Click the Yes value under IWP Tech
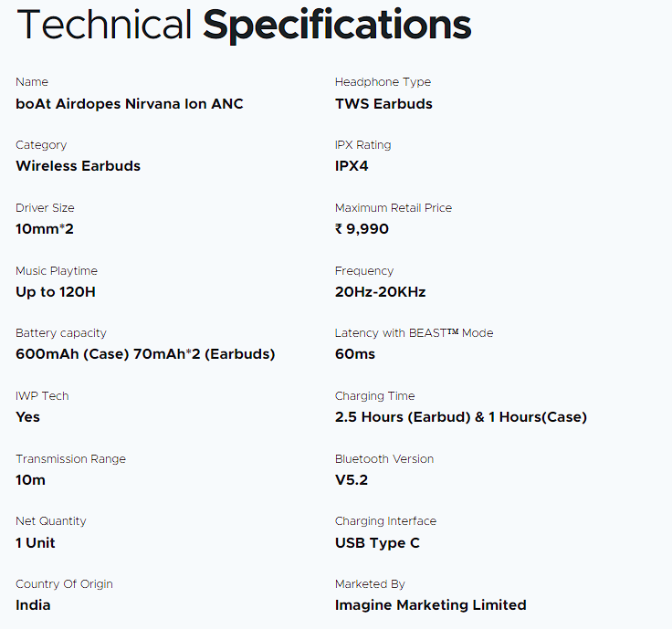Screen dimensions: 672x629 27,417
